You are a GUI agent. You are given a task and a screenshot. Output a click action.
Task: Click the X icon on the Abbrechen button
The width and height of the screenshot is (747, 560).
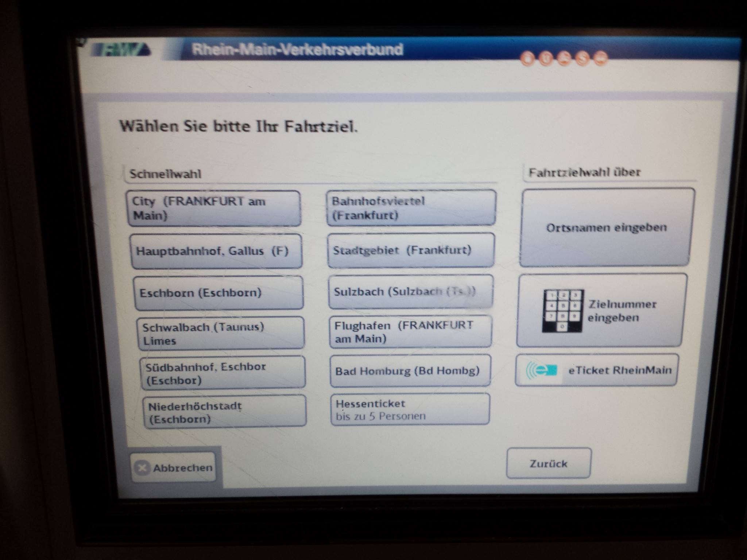(x=143, y=468)
